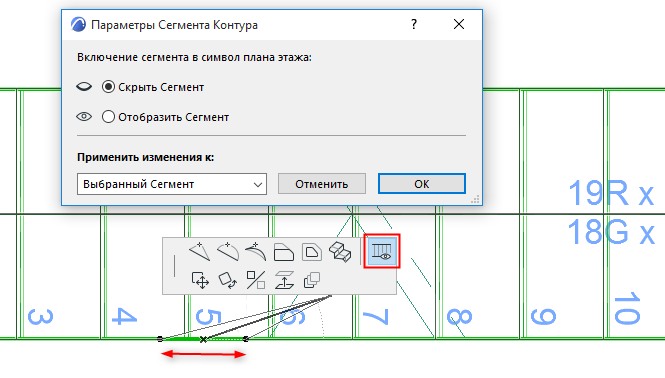Click the 18G x stair label
Image resolution: width=665 pixels, height=378 pixels.
[611, 232]
